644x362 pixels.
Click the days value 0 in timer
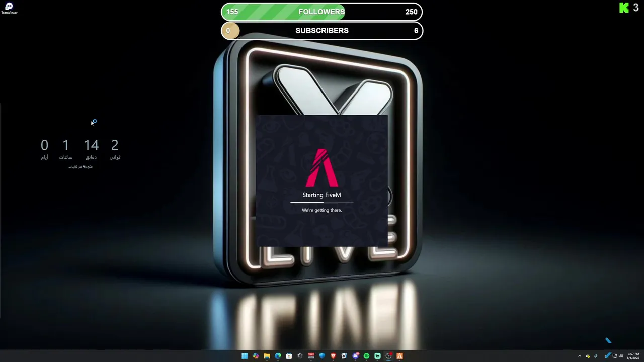(44, 145)
